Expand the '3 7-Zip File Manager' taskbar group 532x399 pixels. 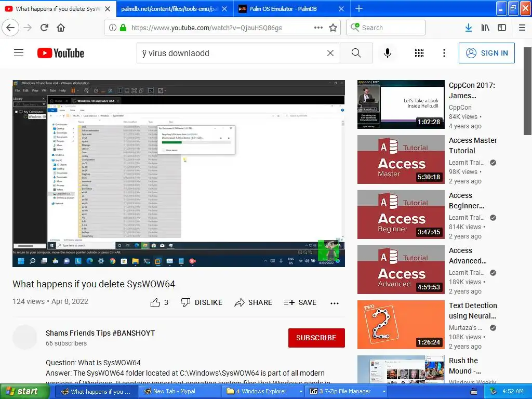point(347,391)
